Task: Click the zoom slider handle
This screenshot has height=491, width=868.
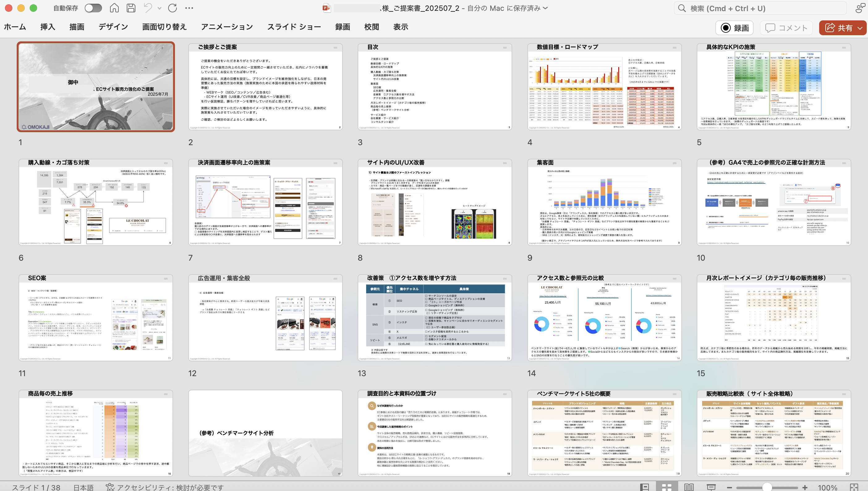Action: (x=767, y=487)
